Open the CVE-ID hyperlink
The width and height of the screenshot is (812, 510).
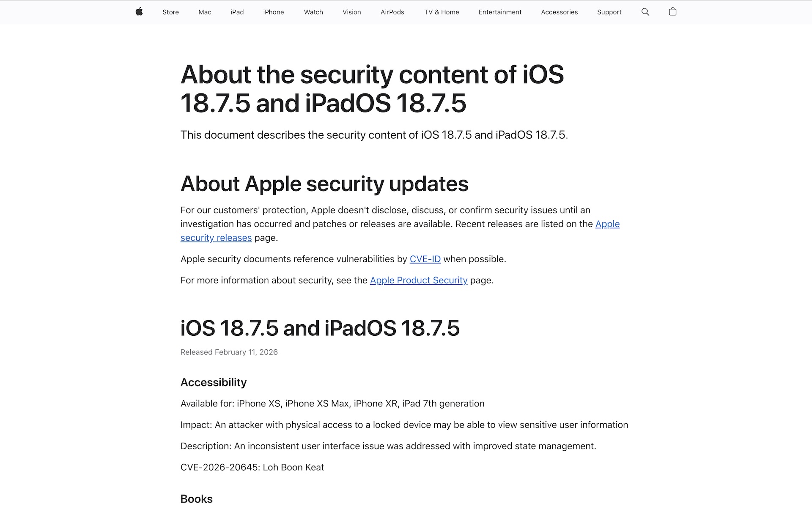click(x=425, y=259)
